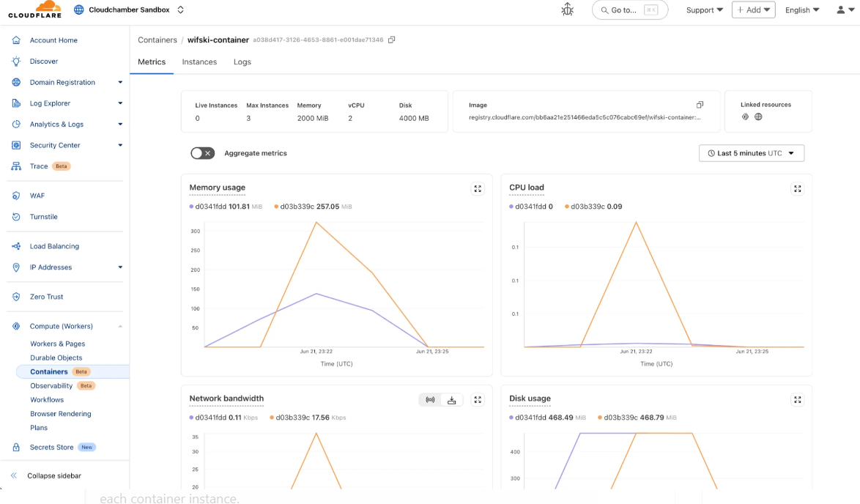This screenshot has width=860, height=504.
Task: Select the Network bandwidth live signal icon
Action: (430, 400)
